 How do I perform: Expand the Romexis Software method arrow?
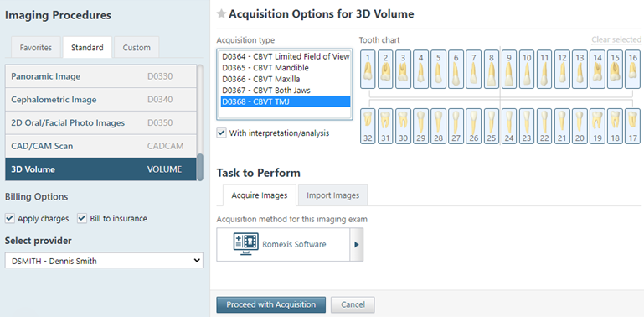click(357, 245)
